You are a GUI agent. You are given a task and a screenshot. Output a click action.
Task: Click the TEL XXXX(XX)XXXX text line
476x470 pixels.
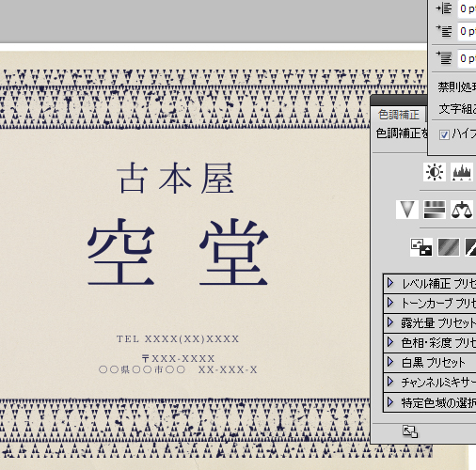pos(178,338)
